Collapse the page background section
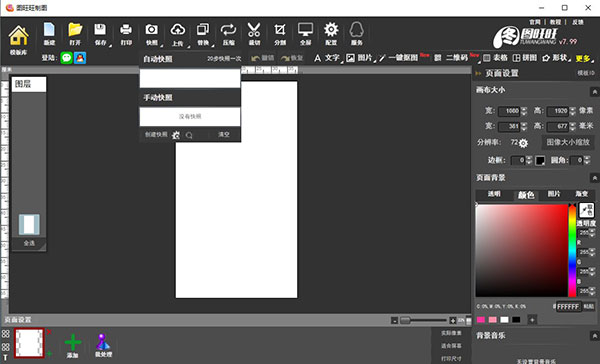600x364 pixels. tap(594, 178)
